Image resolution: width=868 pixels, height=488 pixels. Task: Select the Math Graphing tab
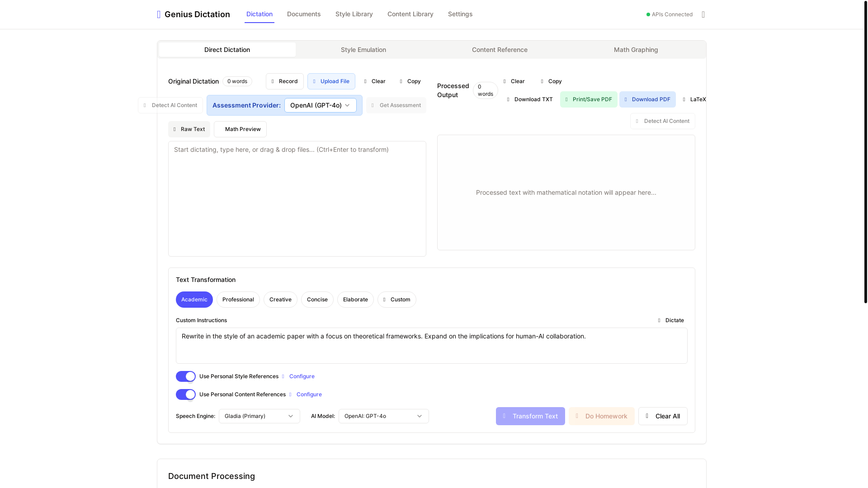[x=636, y=50]
